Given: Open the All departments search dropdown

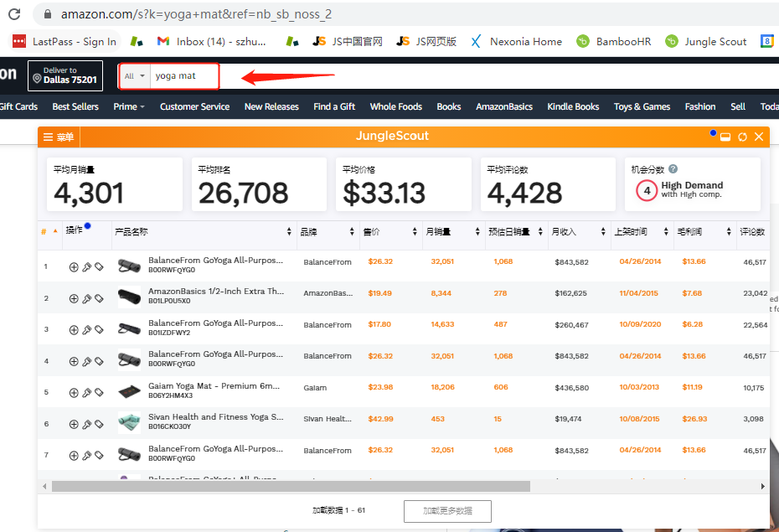Looking at the screenshot, I should pos(134,76).
